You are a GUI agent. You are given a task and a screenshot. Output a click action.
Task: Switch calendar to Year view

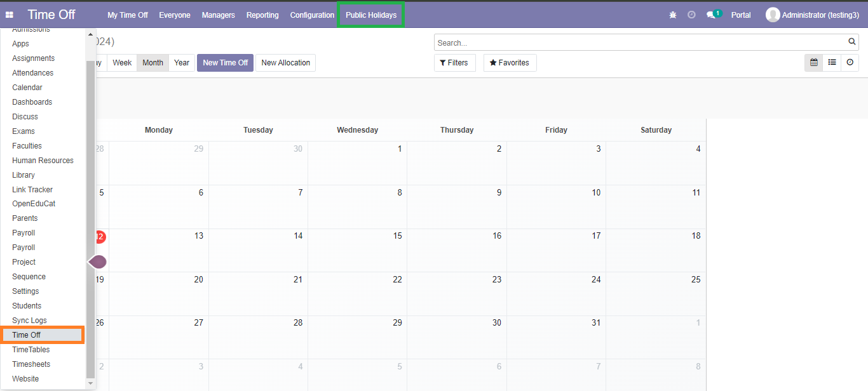coord(182,63)
